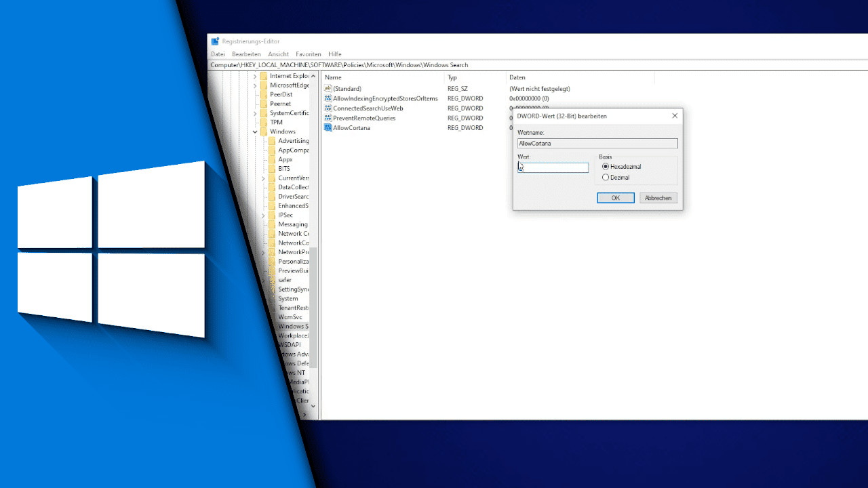The width and height of the screenshot is (868, 488).
Task: Click into the Wert input field
Action: 553,167
